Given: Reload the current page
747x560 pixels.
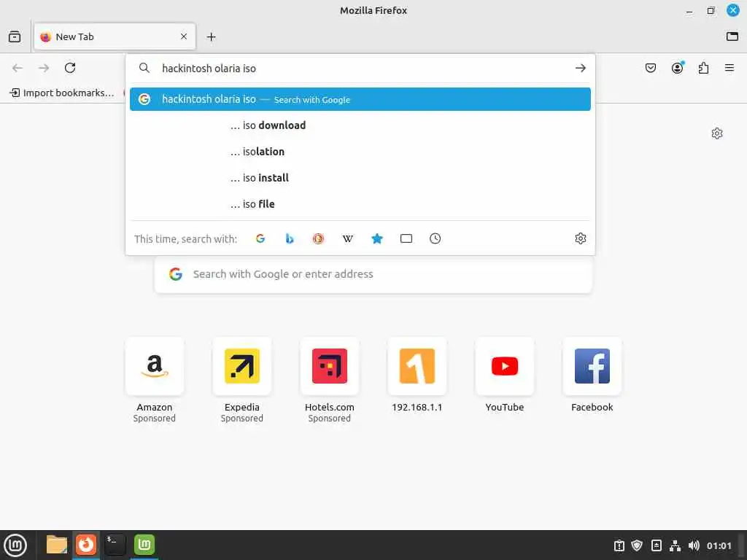Looking at the screenshot, I should pyautogui.click(x=70, y=68).
